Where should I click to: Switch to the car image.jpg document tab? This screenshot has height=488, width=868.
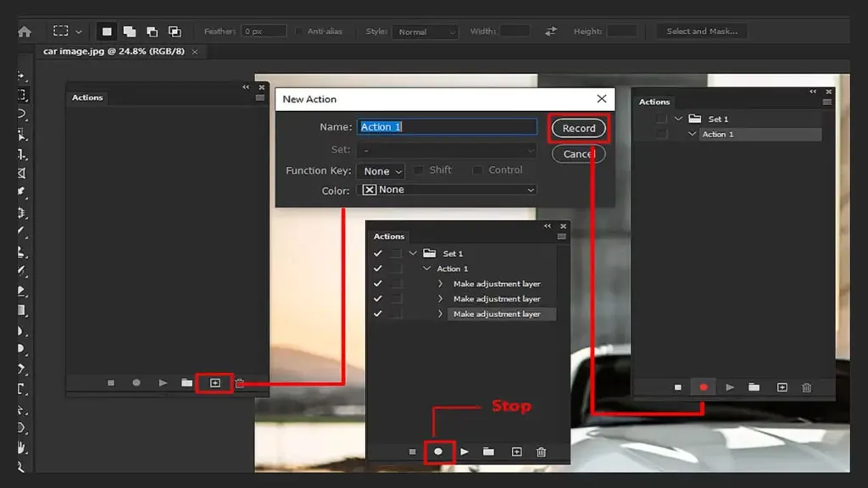tap(114, 52)
